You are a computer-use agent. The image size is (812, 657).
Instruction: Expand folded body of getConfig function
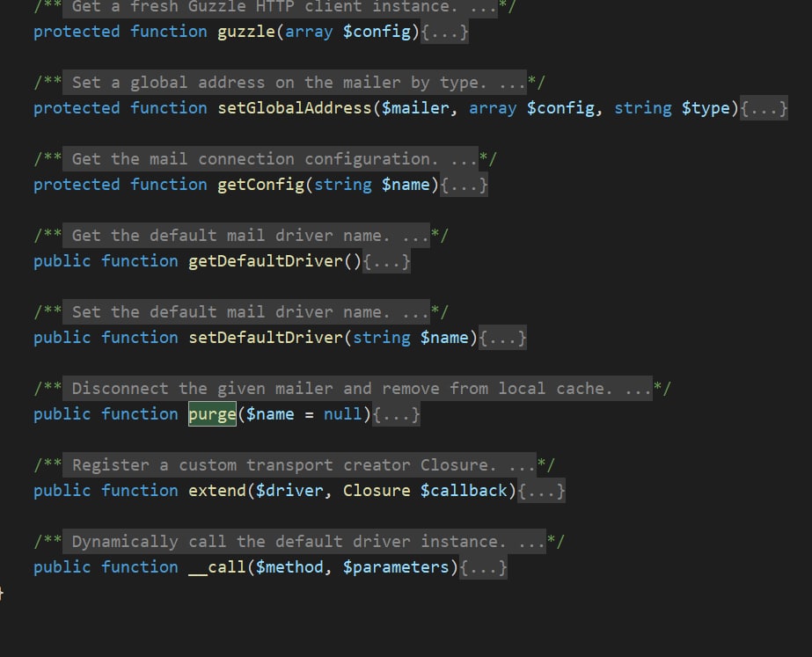click(464, 185)
